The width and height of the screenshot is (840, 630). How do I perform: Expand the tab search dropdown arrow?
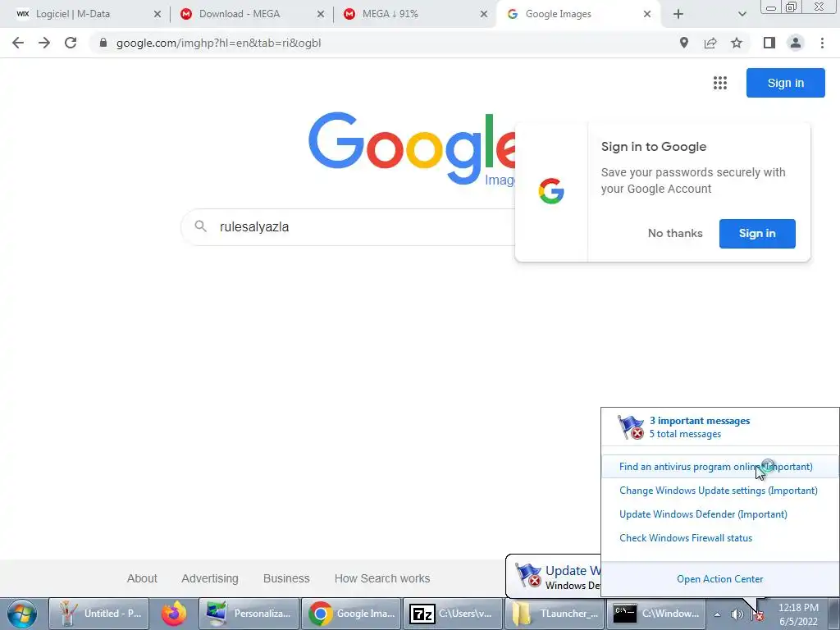click(x=742, y=14)
